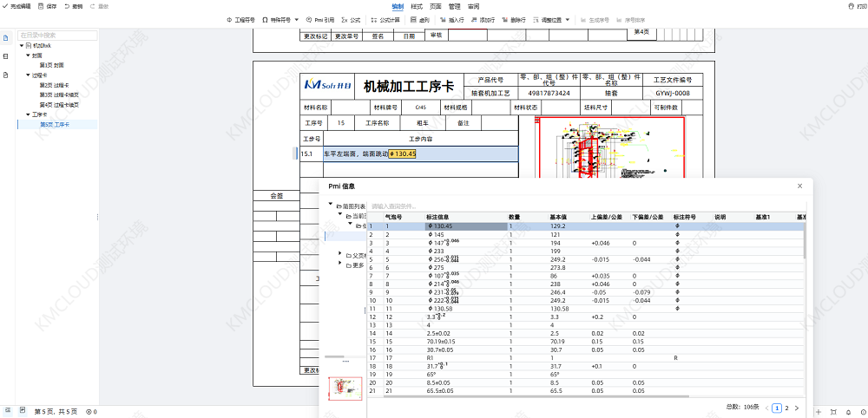The width and height of the screenshot is (868, 418).
Task: Add a row using 添加行
Action: pos(483,20)
